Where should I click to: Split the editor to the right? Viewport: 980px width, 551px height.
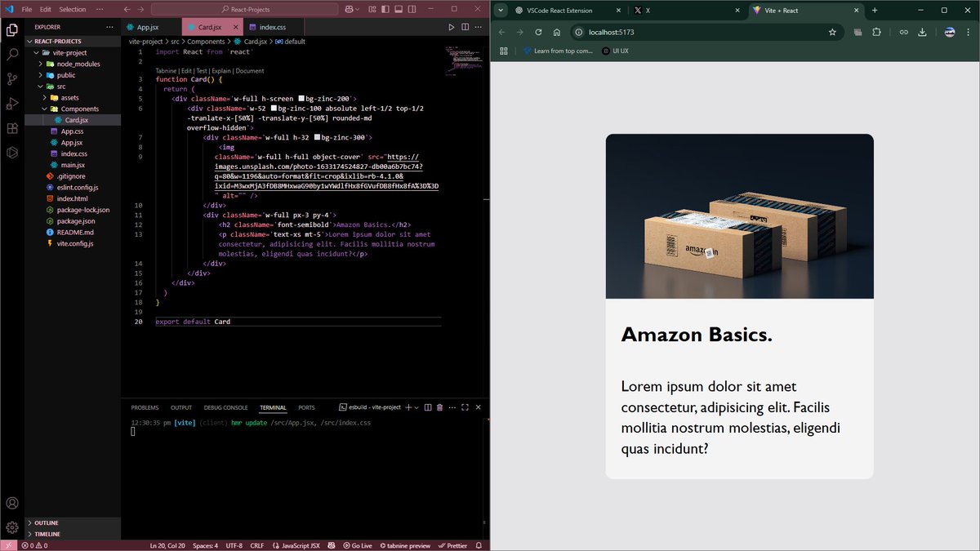pos(465,27)
